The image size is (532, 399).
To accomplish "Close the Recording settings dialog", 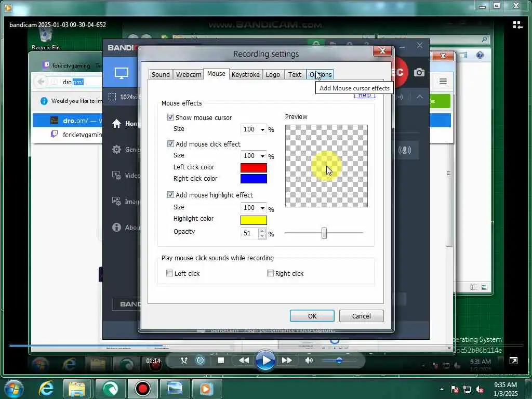I will pos(382,51).
